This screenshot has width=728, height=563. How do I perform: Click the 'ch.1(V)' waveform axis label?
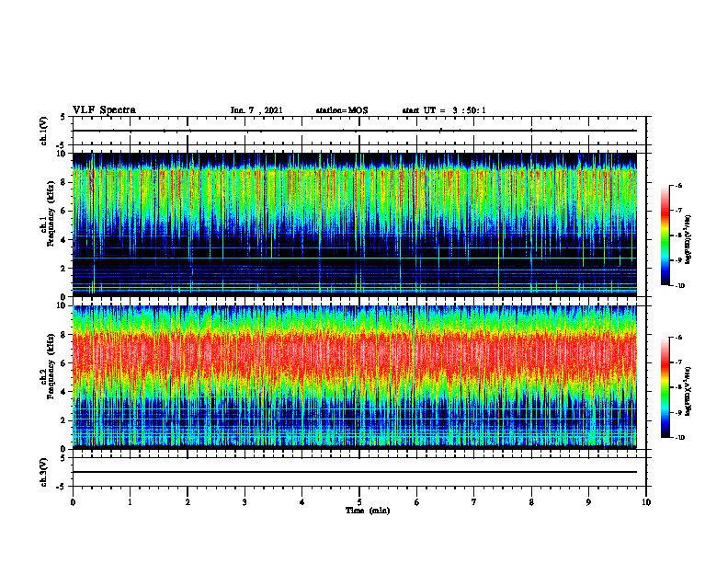click(x=44, y=131)
